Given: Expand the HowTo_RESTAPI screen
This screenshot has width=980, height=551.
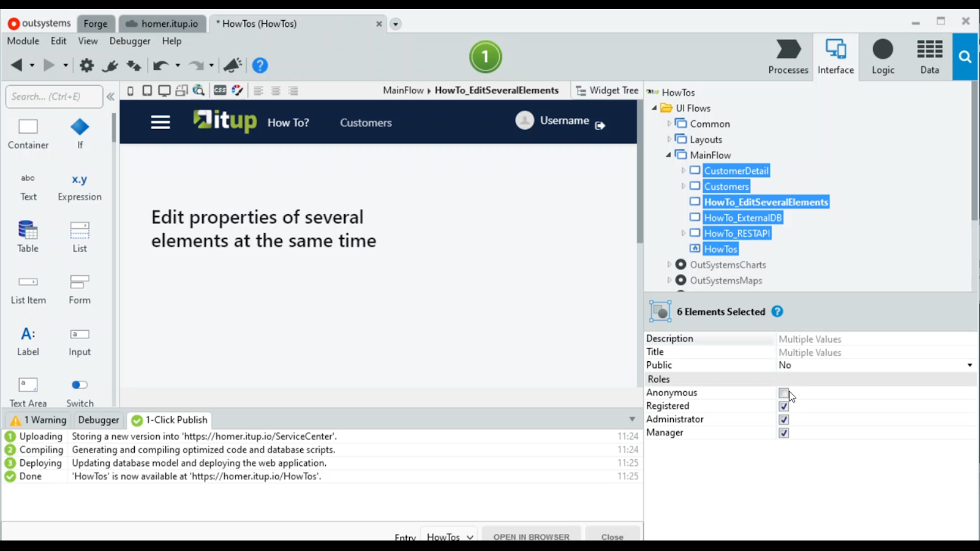Looking at the screenshot, I should (684, 233).
